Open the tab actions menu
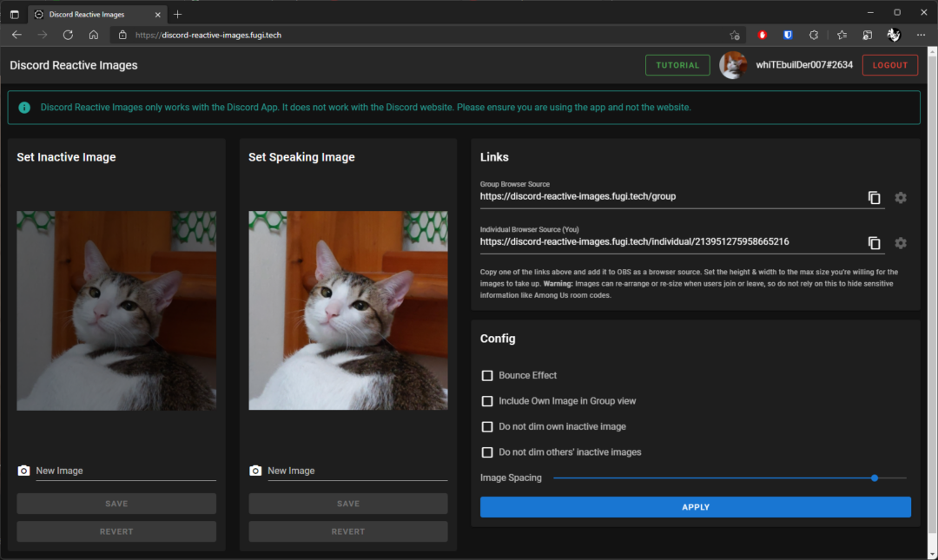Viewport: 938px width, 560px height. (x=15, y=15)
